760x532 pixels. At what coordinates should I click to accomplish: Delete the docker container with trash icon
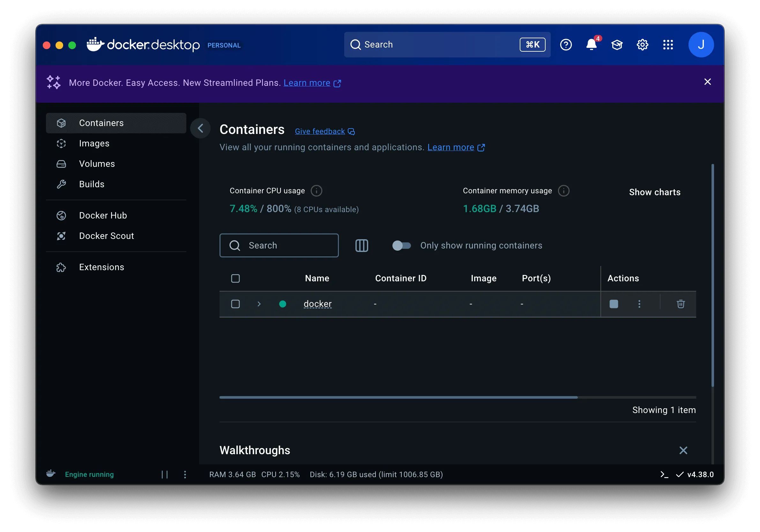pos(681,304)
